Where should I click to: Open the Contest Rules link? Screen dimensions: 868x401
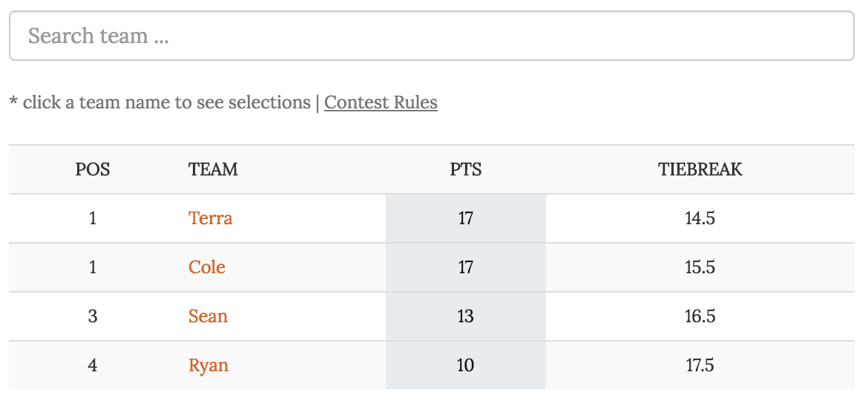click(x=381, y=102)
